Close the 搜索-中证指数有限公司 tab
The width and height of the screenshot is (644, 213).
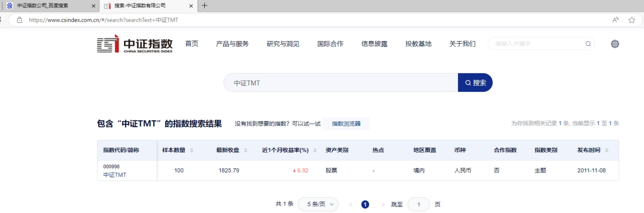(x=191, y=6)
